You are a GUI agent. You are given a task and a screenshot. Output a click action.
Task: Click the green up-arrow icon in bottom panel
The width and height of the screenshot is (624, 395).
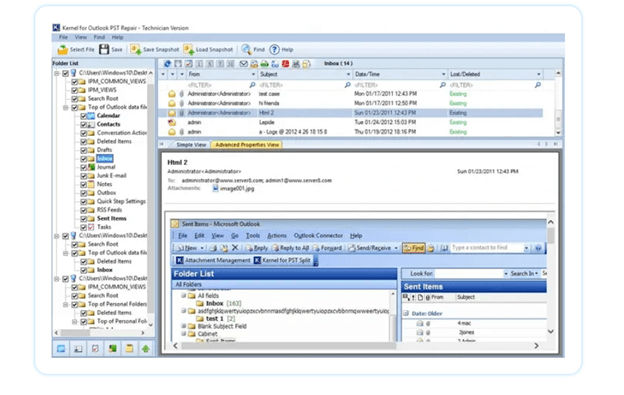pos(146,349)
